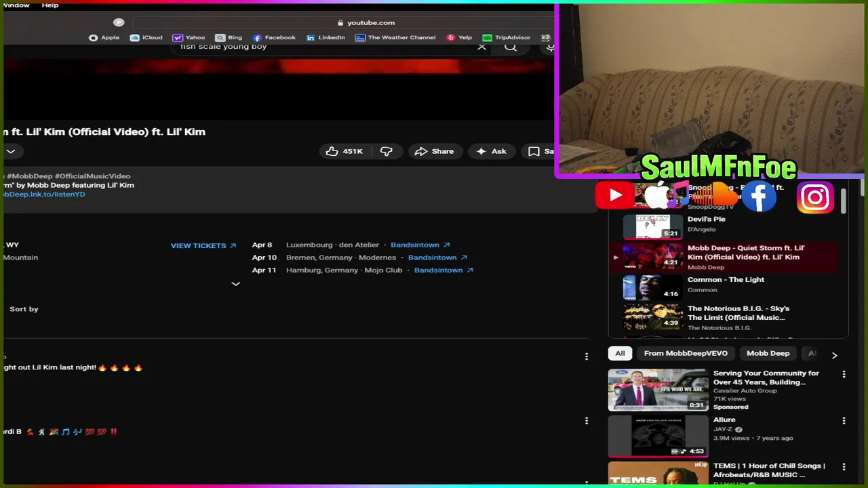The width and height of the screenshot is (868, 488).
Task: Select the All filter chip
Action: tap(620, 353)
